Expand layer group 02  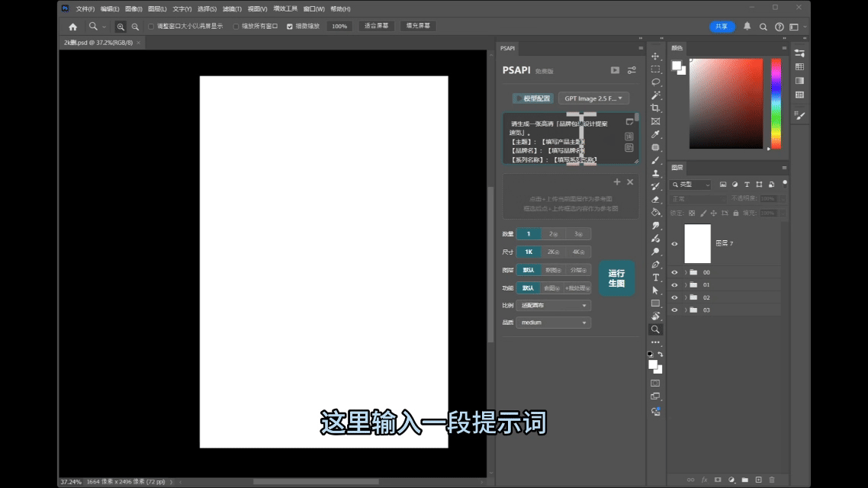point(686,297)
